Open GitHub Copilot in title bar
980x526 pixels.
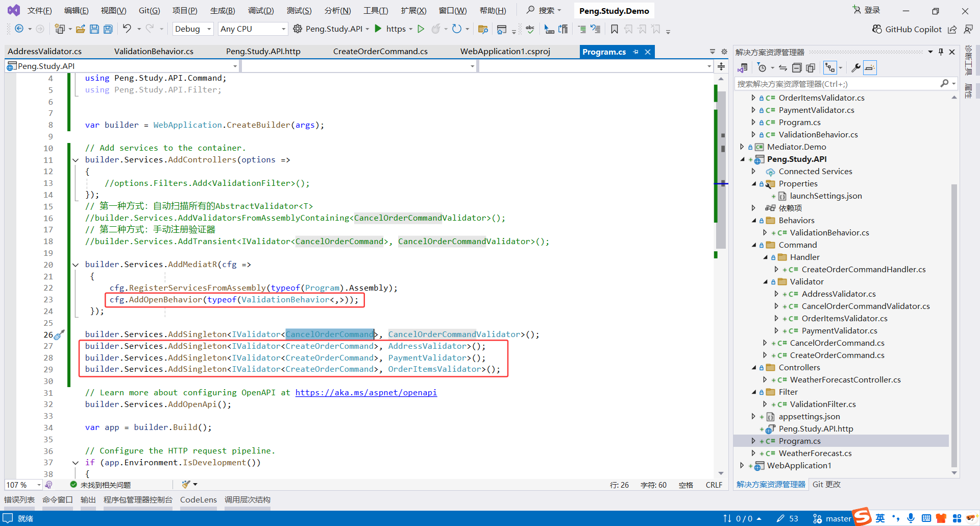pyautogui.click(x=906, y=29)
